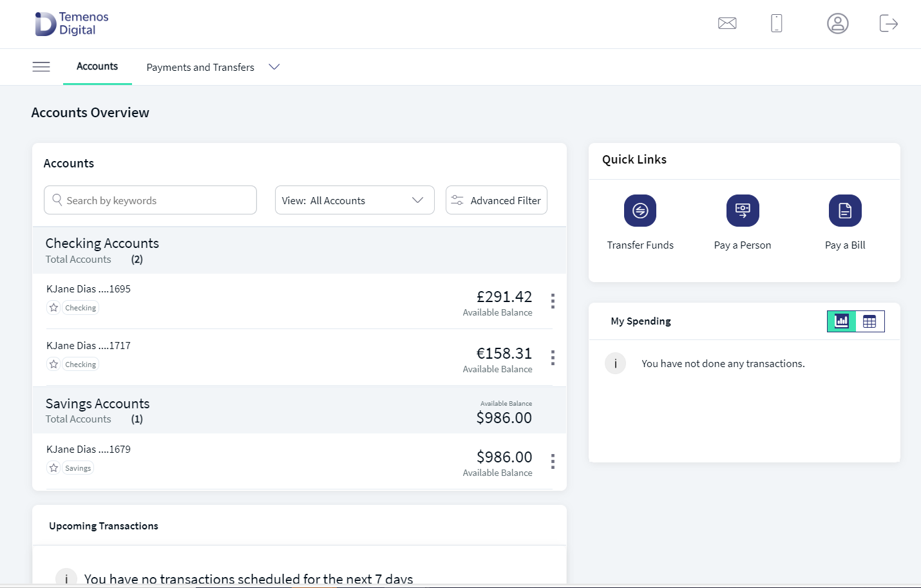Favorite the account ending 1695
921x588 pixels.
tap(54, 308)
